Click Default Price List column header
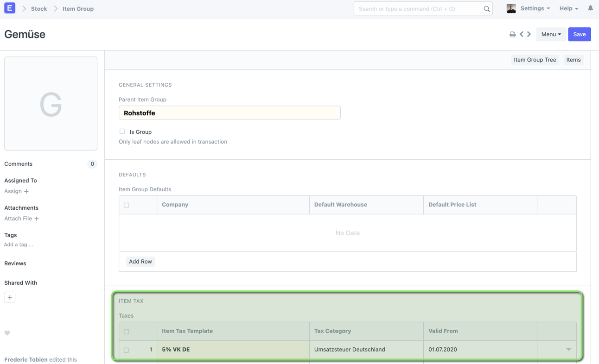This screenshot has height=364, width=599. pos(480,205)
